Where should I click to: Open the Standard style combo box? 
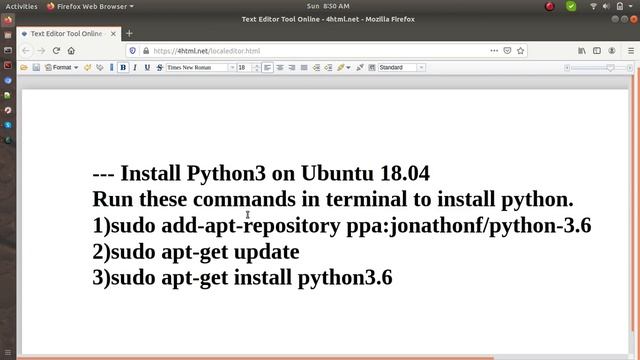pos(402,67)
